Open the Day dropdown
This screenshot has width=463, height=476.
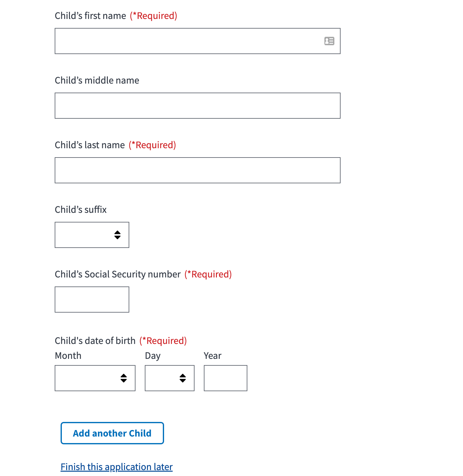[169, 378]
